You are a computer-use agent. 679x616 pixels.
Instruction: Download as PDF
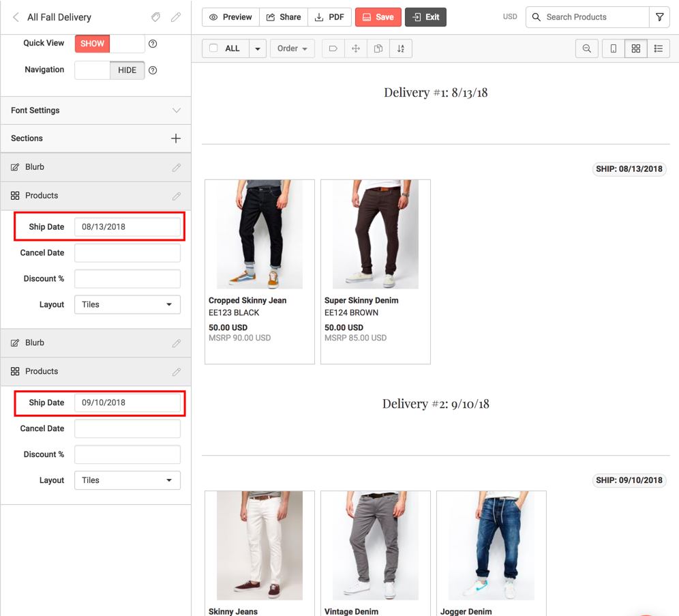(x=329, y=17)
